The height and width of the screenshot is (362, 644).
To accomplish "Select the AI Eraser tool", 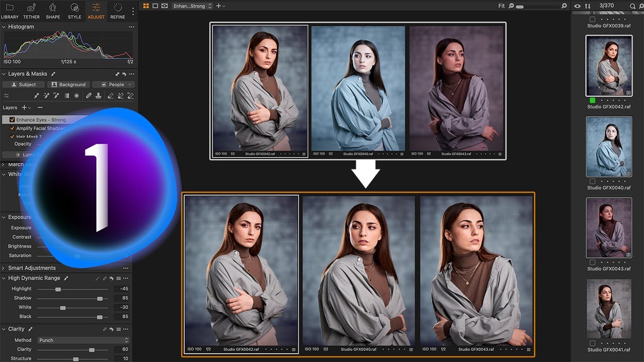I will 130,96.
